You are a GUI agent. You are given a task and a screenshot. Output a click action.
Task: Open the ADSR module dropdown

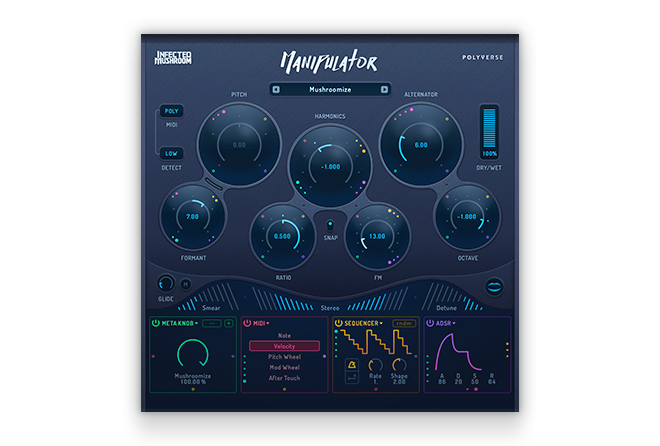pyautogui.click(x=445, y=323)
